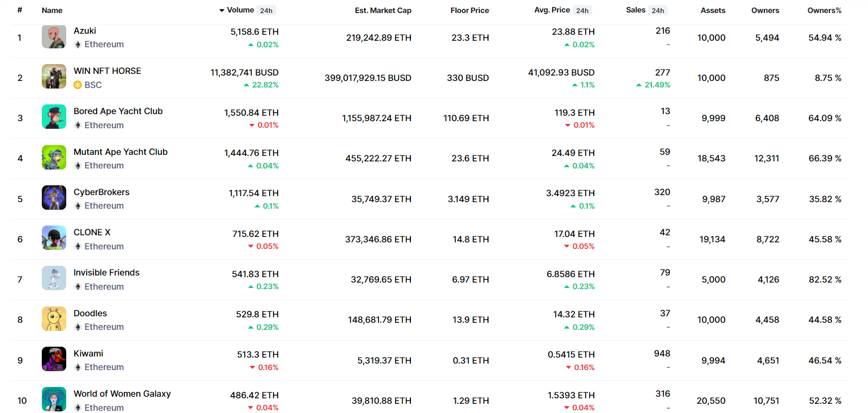This screenshot has height=413, width=868.
Task: Click the 21.49% sales change value
Action: 657,85
